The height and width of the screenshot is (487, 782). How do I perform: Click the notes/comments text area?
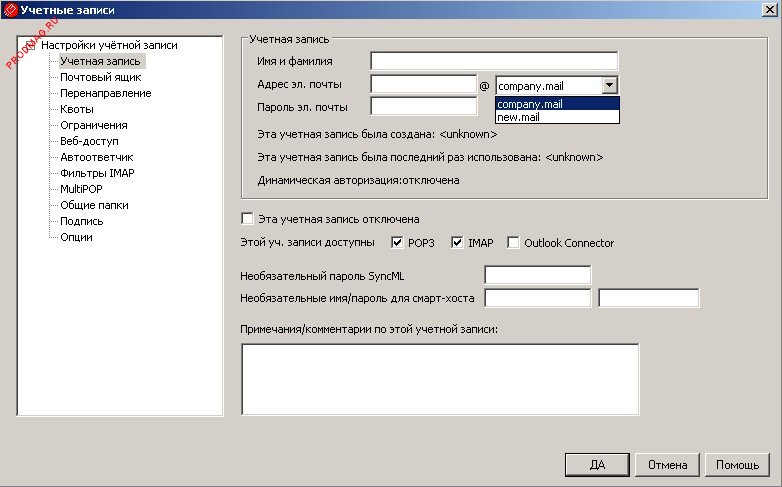(x=439, y=378)
